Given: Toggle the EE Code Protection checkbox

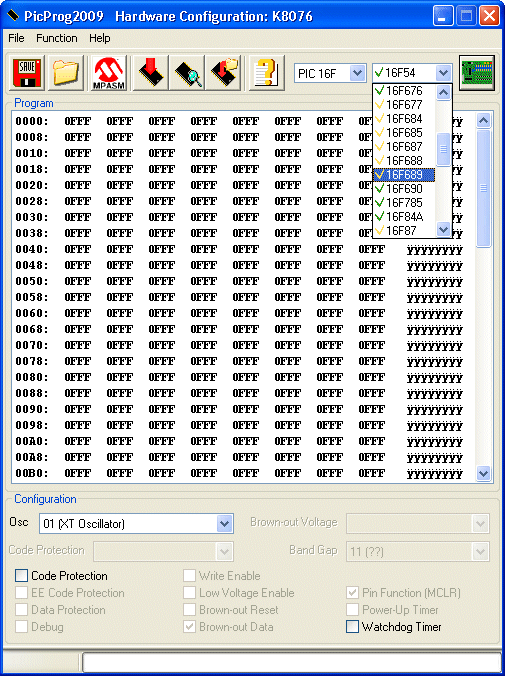Looking at the screenshot, I should pyautogui.click(x=21, y=593).
